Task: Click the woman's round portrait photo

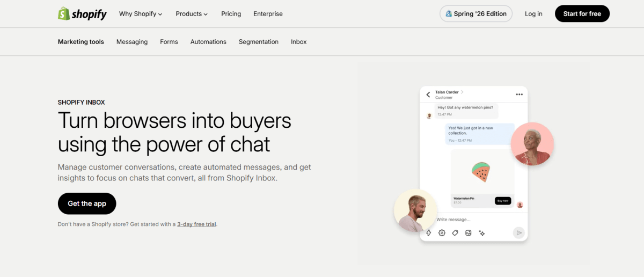Action: (x=532, y=143)
